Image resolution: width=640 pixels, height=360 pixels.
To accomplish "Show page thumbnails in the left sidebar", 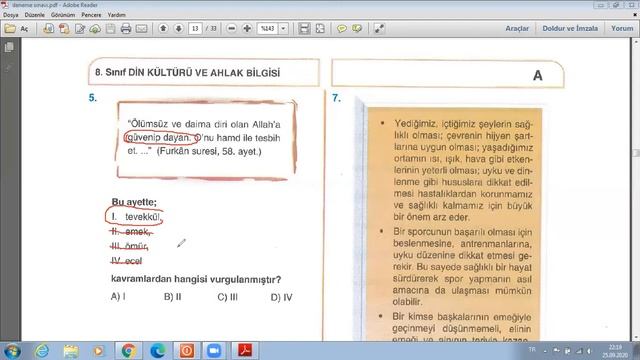I will (x=9, y=47).
